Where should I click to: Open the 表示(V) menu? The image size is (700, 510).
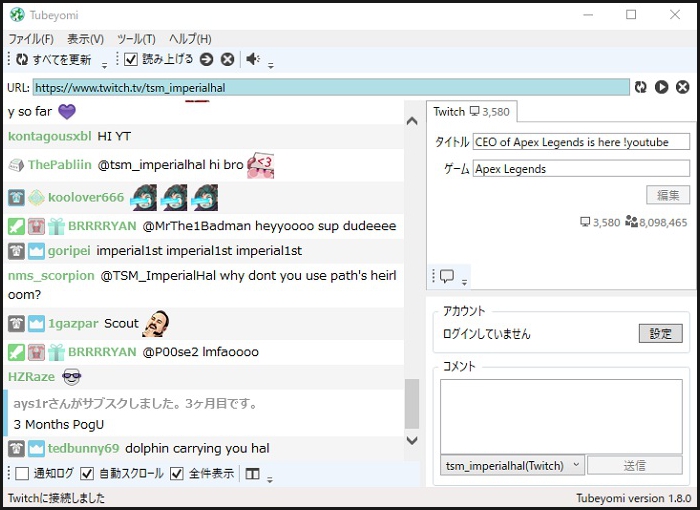point(85,39)
